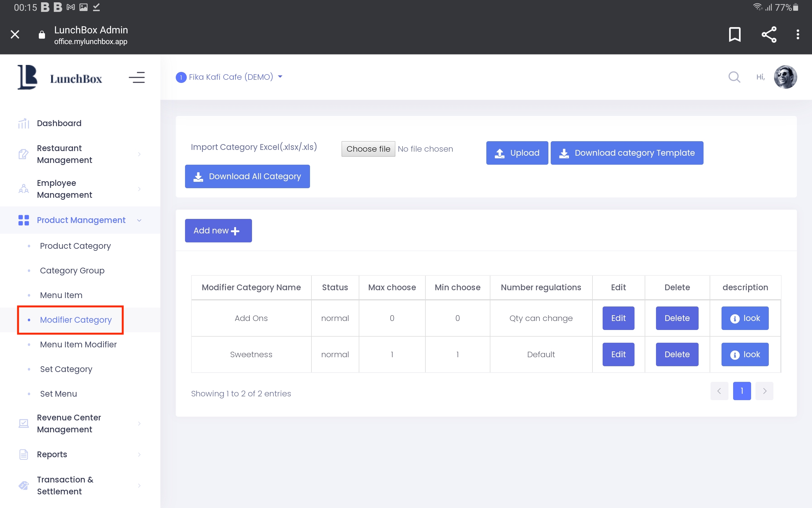The width and height of the screenshot is (812, 508).
Task: Tap the browser bookmark icon
Action: pos(734,34)
